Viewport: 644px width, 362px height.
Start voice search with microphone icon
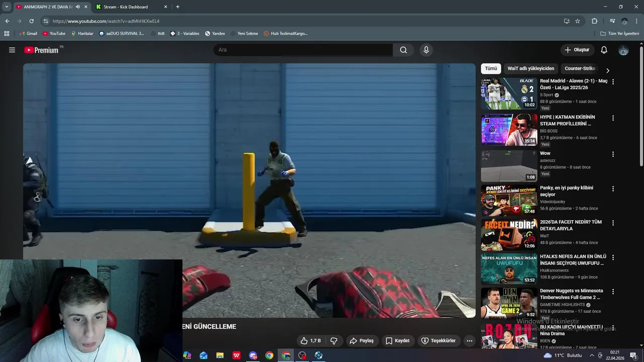pos(426,50)
